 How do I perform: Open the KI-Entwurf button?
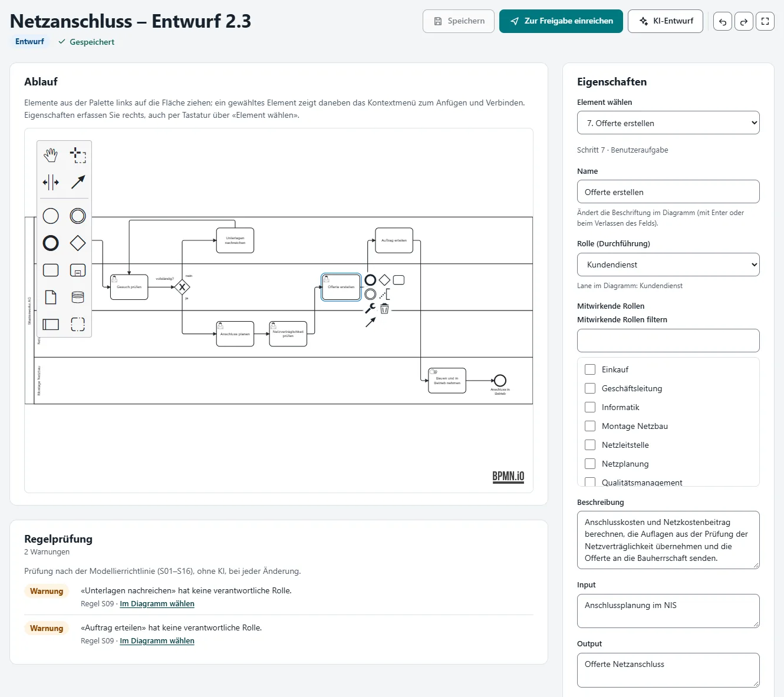click(x=666, y=21)
